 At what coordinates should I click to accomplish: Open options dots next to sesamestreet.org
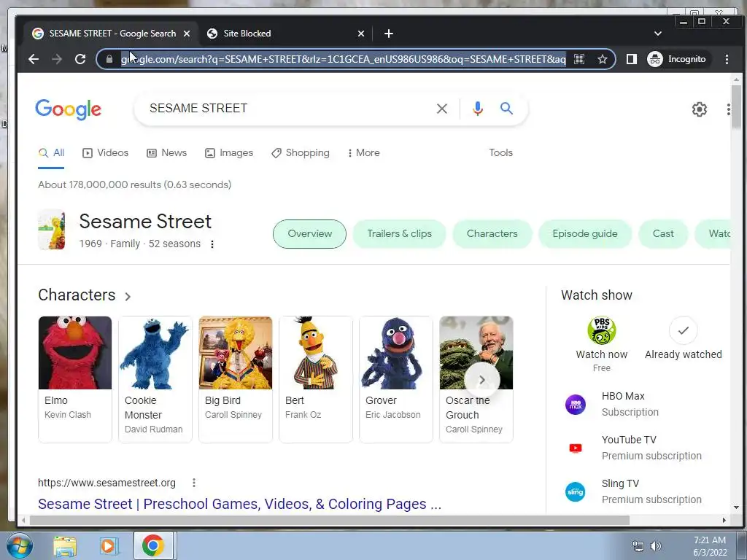[194, 483]
